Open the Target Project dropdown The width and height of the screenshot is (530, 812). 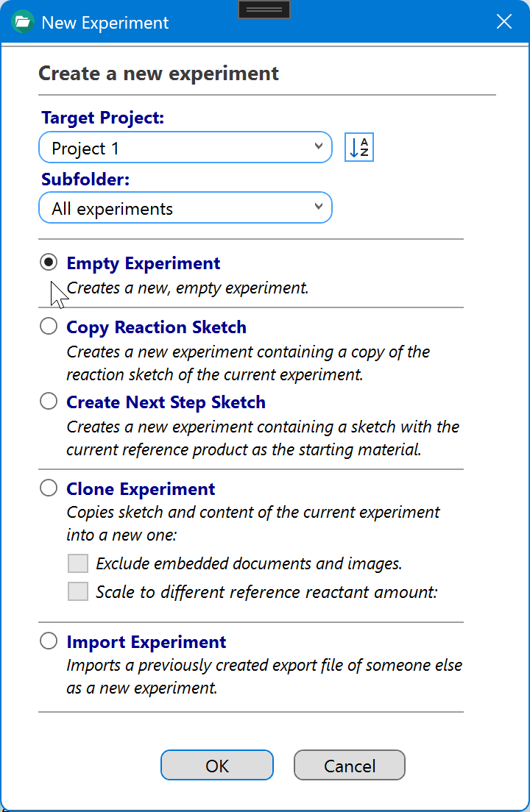pyautogui.click(x=319, y=147)
